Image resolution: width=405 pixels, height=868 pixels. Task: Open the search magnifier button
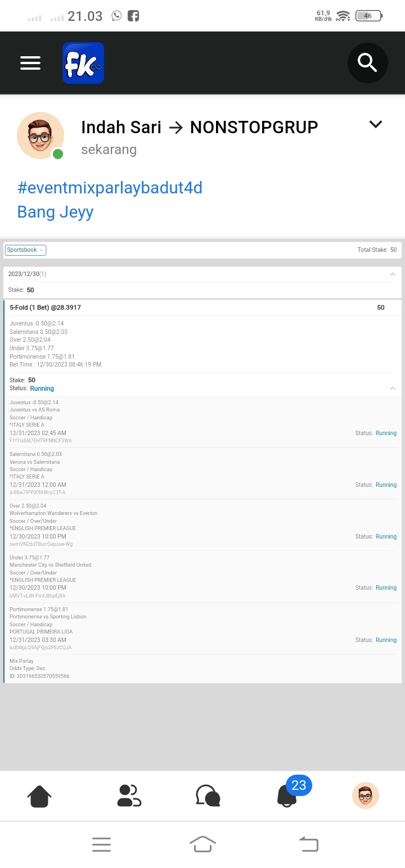pyautogui.click(x=367, y=63)
